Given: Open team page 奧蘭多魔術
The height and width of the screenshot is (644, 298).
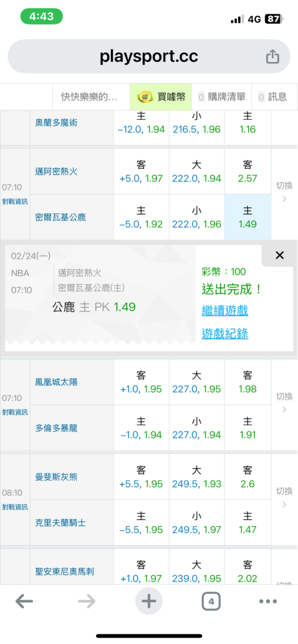Looking at the screenshot, I should tap(56, 122).
